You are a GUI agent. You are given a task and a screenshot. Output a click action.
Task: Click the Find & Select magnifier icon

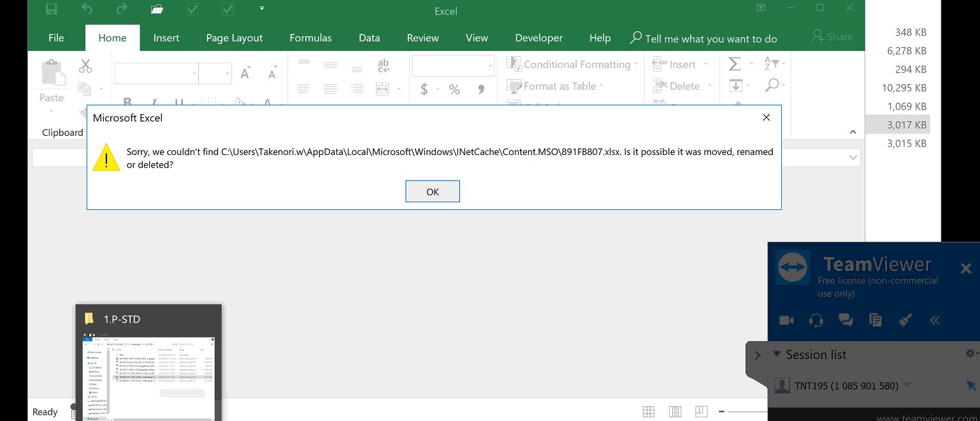click(x=772, y=84)
